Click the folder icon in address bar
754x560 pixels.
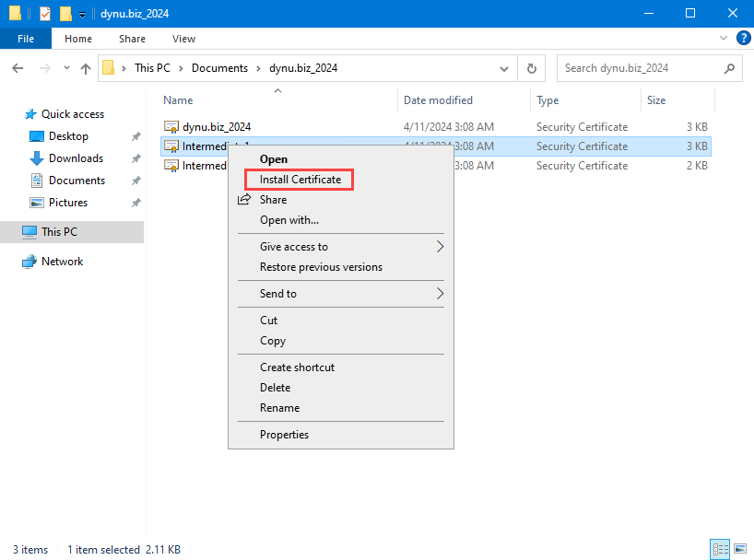108,68
